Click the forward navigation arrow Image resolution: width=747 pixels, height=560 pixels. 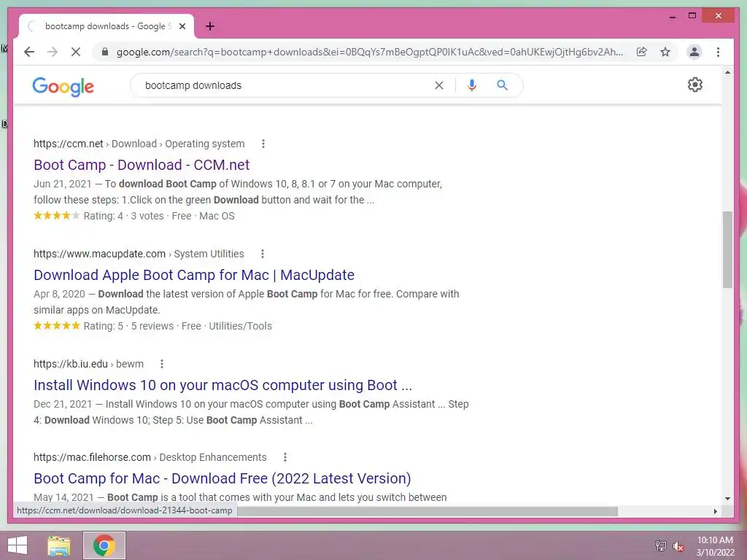(53, 52)
